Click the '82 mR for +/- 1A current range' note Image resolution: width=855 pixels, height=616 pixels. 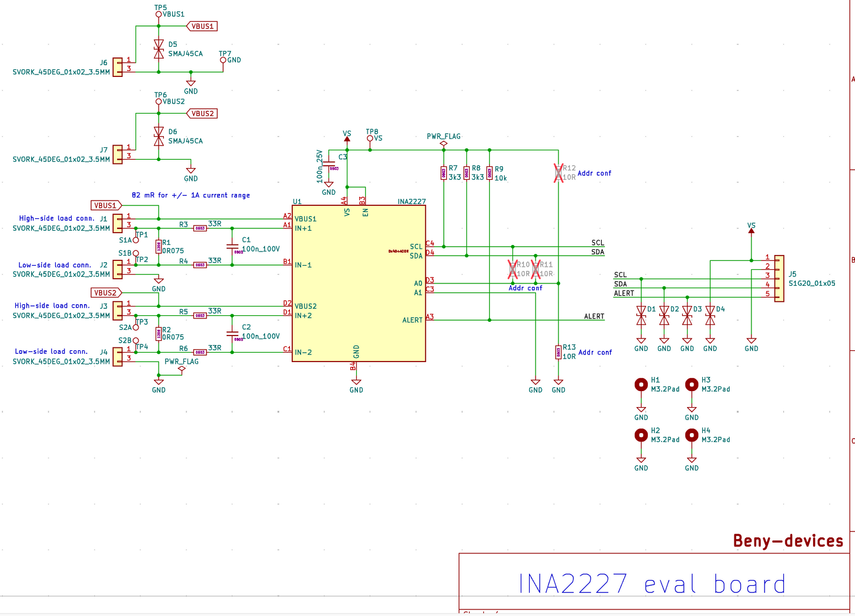tap(191, 195)
